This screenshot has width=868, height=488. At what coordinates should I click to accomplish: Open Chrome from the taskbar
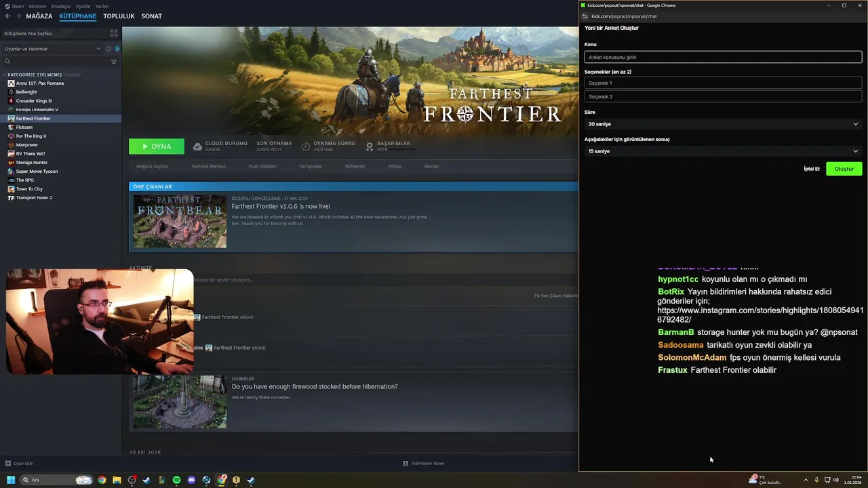[102, 480]
